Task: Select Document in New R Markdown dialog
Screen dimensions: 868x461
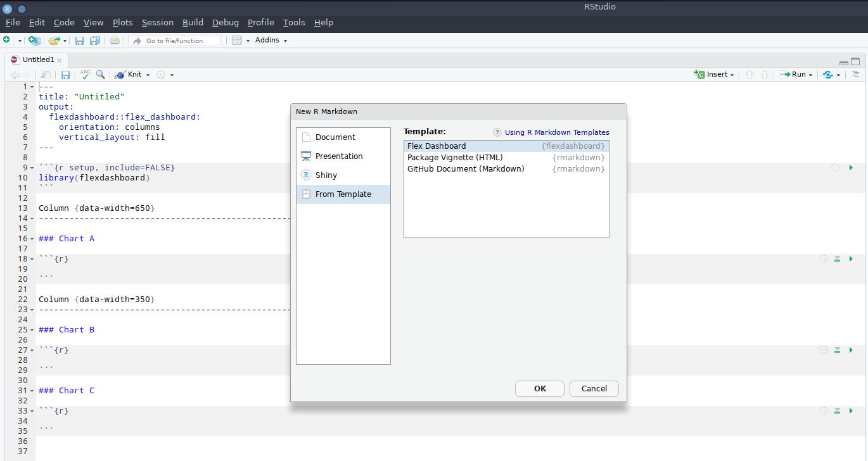Action: click(x=343, y=137)
